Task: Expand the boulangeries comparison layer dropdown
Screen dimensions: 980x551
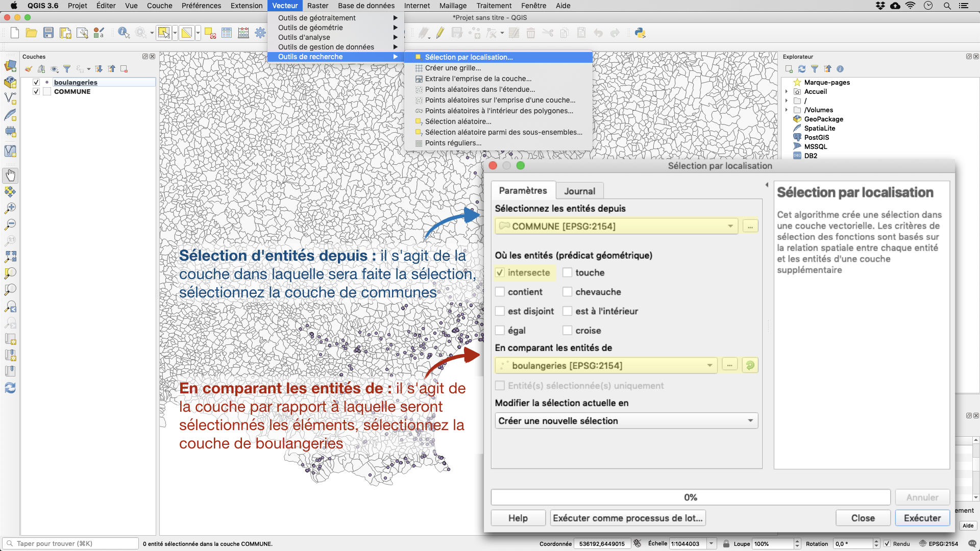Action: 709,365
